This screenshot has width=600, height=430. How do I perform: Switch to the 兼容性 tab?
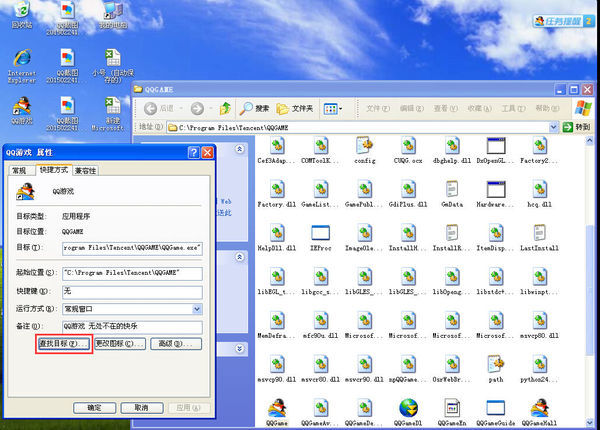click(85, 171)
